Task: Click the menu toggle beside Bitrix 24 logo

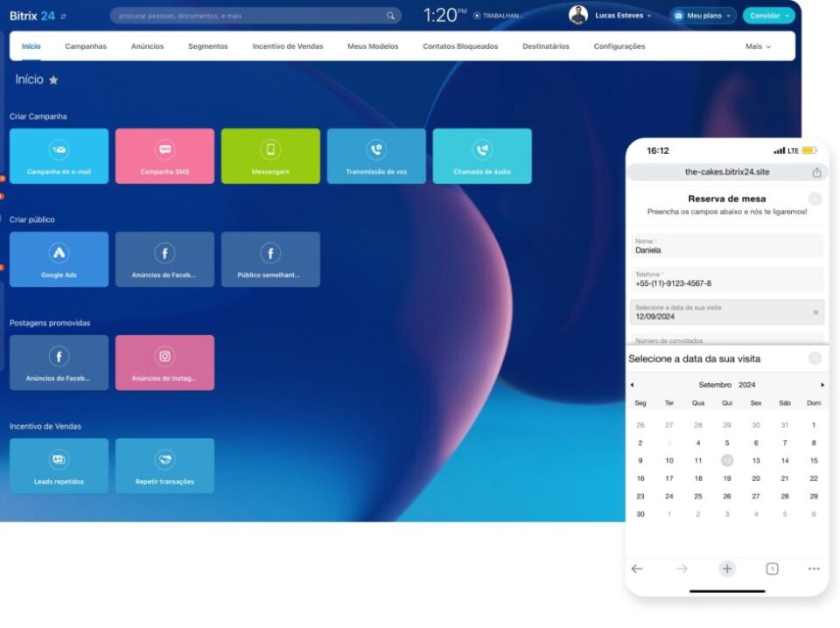Action: point(63,17)
